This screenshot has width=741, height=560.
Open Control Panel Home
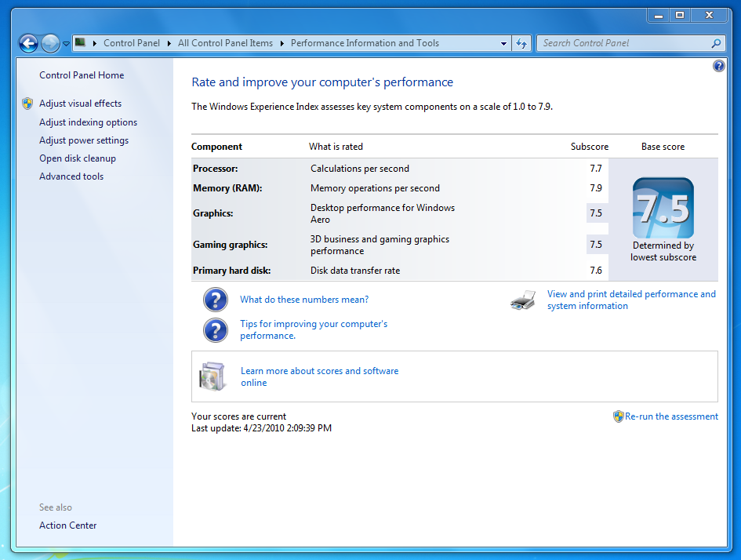point(82,75)
